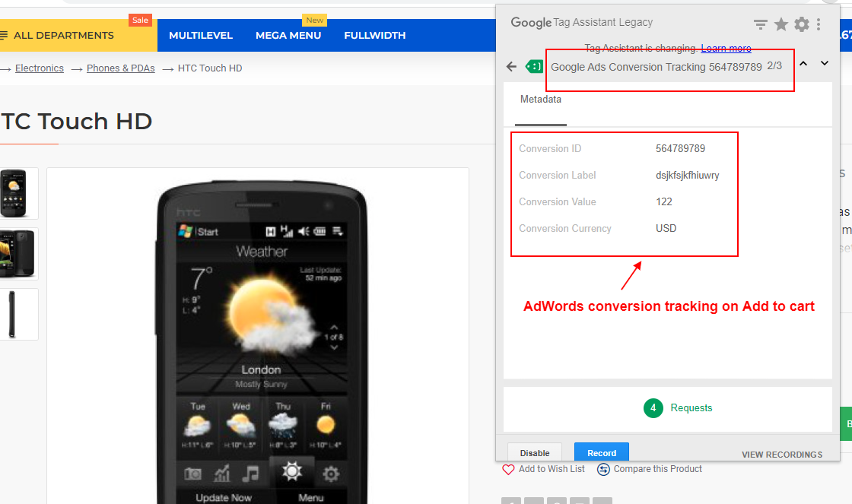Enable Record mode in Tag Assistant
Screen dimensions: 852x504
pos(601,452)
